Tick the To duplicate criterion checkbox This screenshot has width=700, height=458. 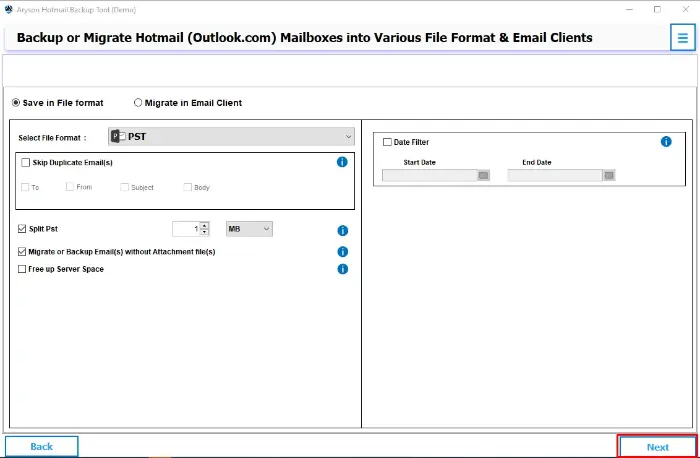25,187
